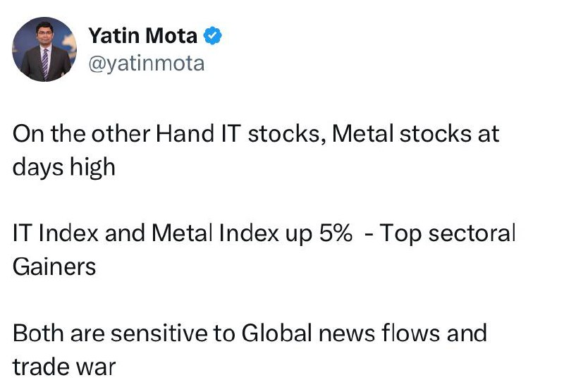Click "Metal stocks at" in first line
This screenshot has height=392, width=564.
[416, 134]
